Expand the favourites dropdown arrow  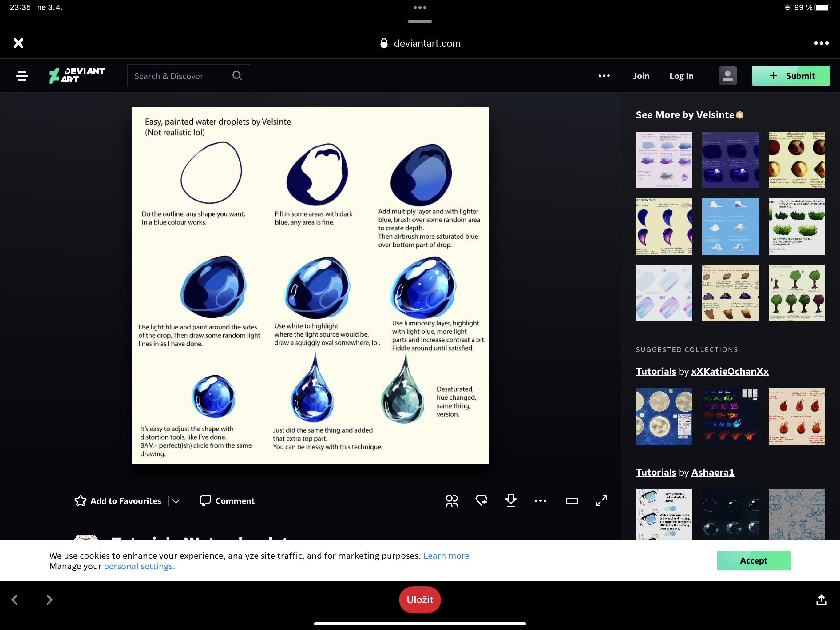[x=176, y=501]
